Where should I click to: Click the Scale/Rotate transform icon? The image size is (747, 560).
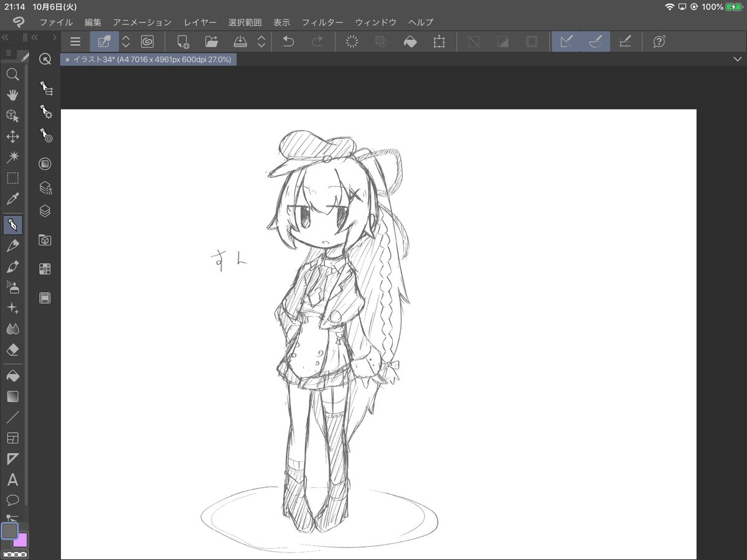[x=439, y=42]
